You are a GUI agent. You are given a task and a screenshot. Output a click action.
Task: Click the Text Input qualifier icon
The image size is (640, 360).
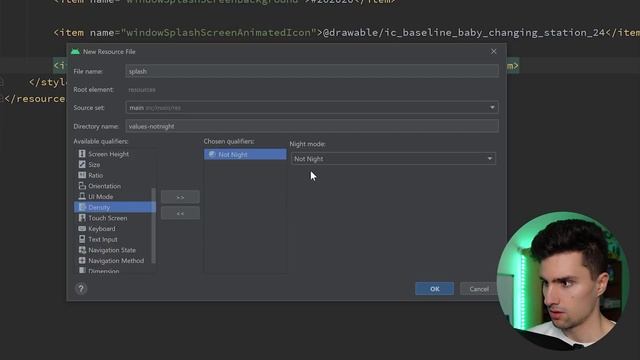[x=82, y=239]
